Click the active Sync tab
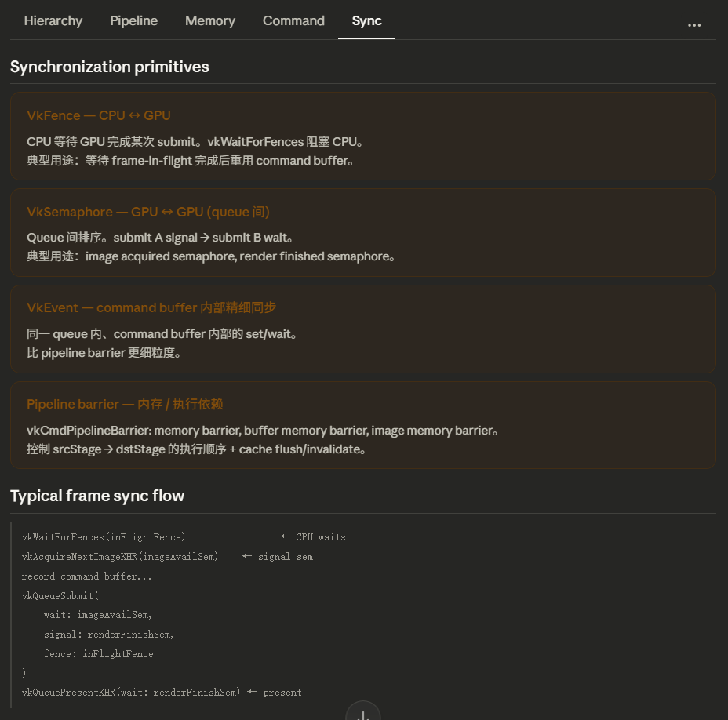 (366, 21)
